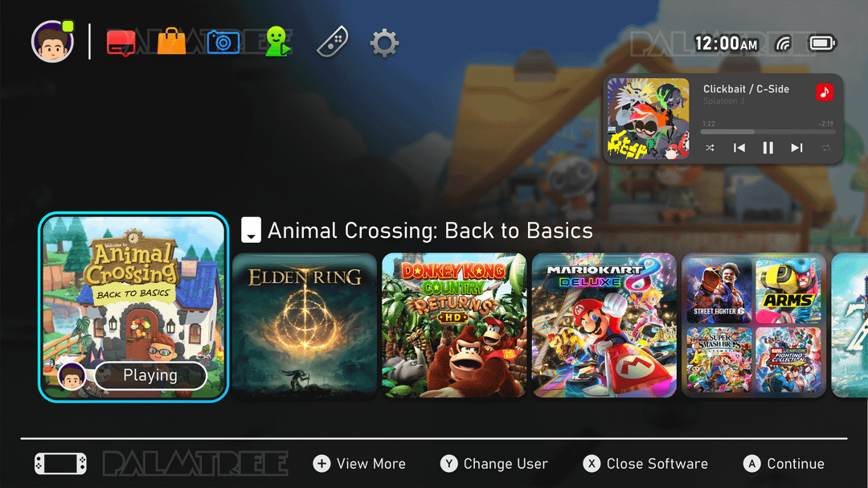Click the red music app icon
This screenshot has width=868, height=488.
[825, 92]
